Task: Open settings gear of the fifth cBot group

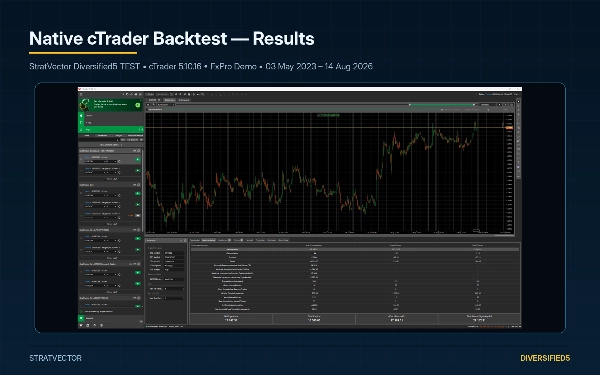Action: pos(139,298)
